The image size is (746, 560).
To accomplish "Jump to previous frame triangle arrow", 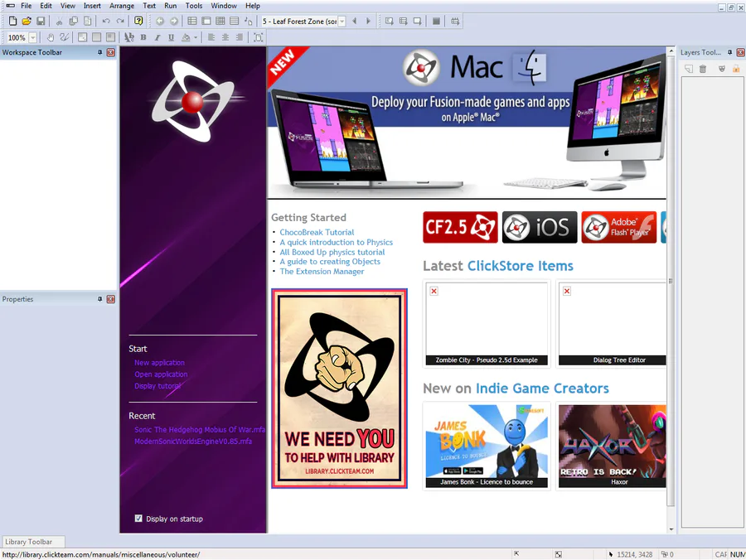I will pyautogui.click(x=355, y=21).
